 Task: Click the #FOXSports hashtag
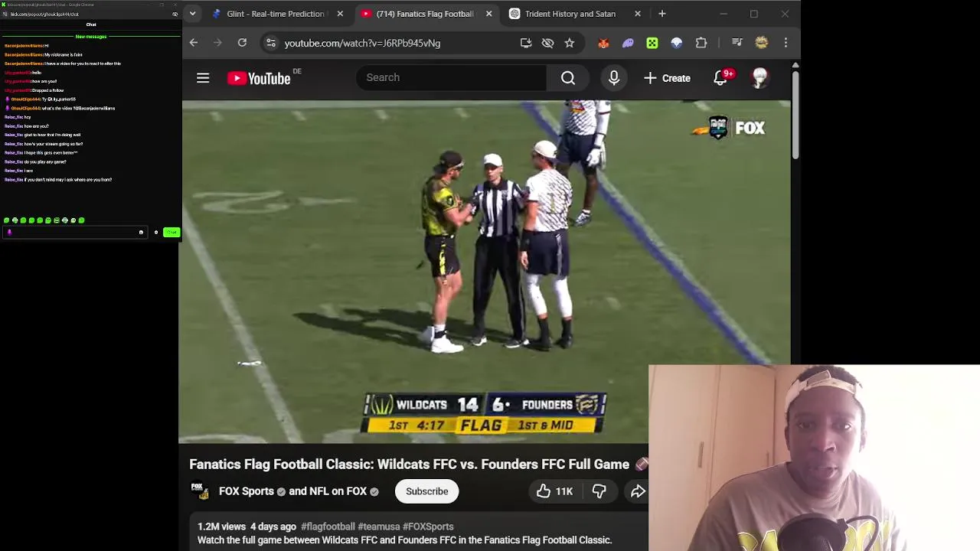coord(428,527)
